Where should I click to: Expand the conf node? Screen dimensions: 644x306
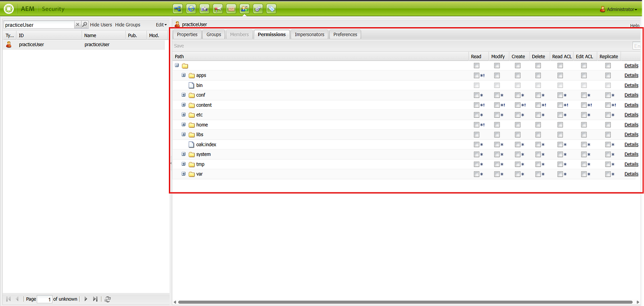point(184,95)
